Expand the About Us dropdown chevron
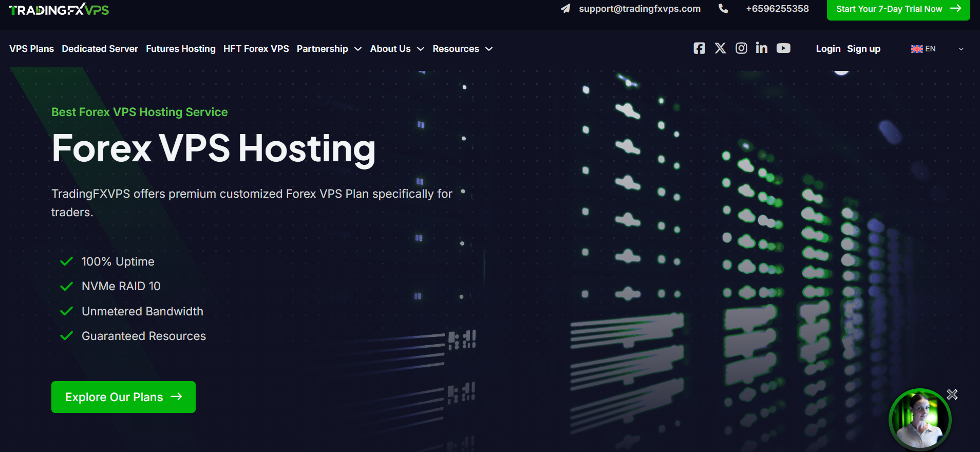Image resolution: width=980 pixels, height=452 pixels. point(421,49)
